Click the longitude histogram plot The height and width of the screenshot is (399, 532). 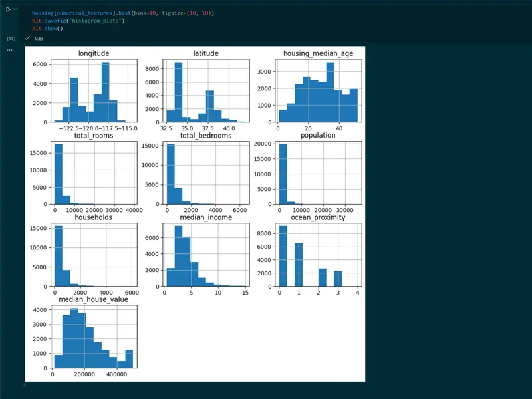click(94, 90)
